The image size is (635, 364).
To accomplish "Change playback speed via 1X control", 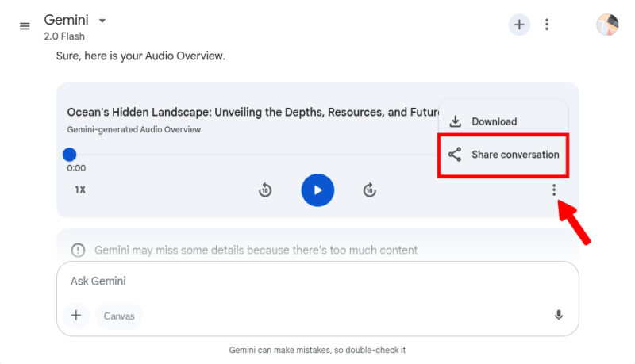I will point(80,190).
